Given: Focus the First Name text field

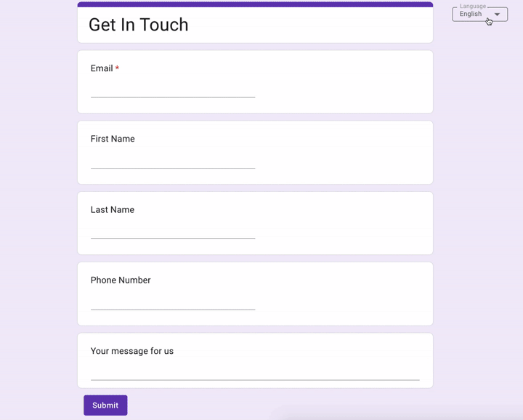Looking at the screenshot, I should tap(173, 161).
